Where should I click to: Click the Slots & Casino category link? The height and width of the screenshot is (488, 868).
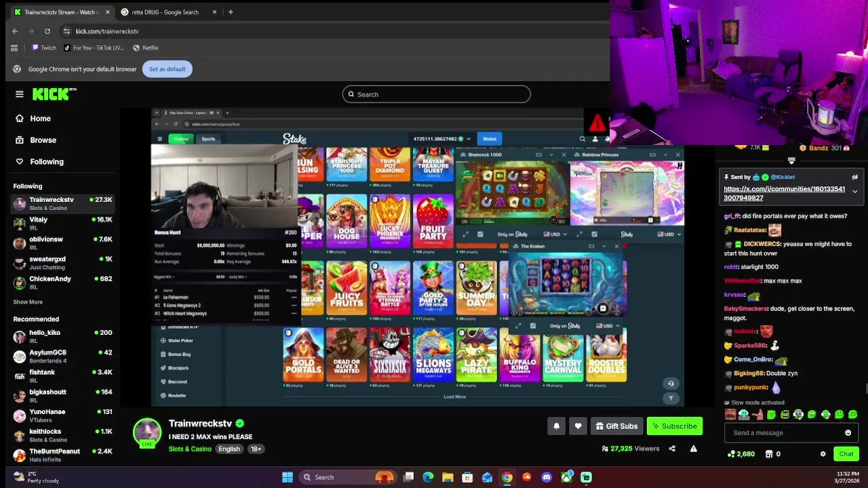pyautogui.click(x=190, y=449)
